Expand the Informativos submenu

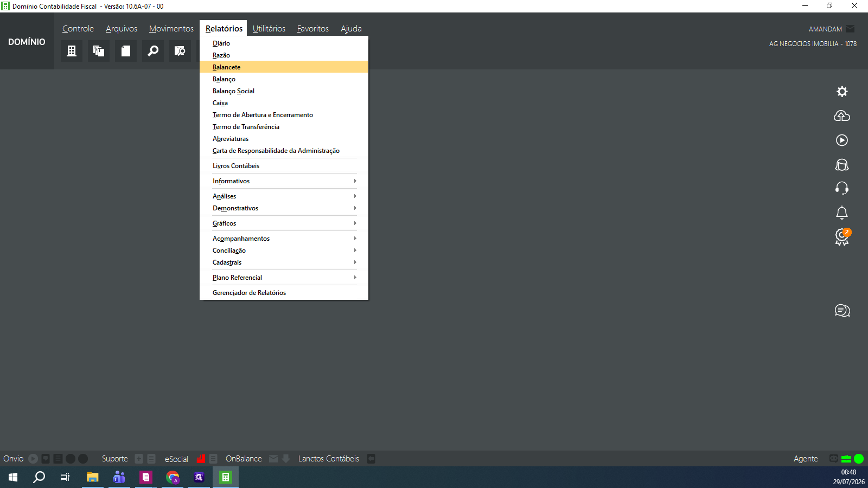[x=284, y=181]
